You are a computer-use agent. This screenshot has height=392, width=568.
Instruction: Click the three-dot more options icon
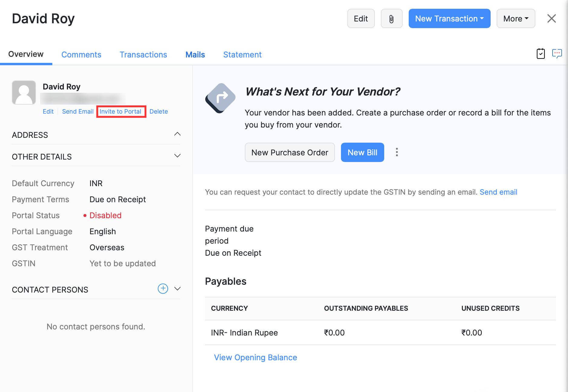pos(397,152)
